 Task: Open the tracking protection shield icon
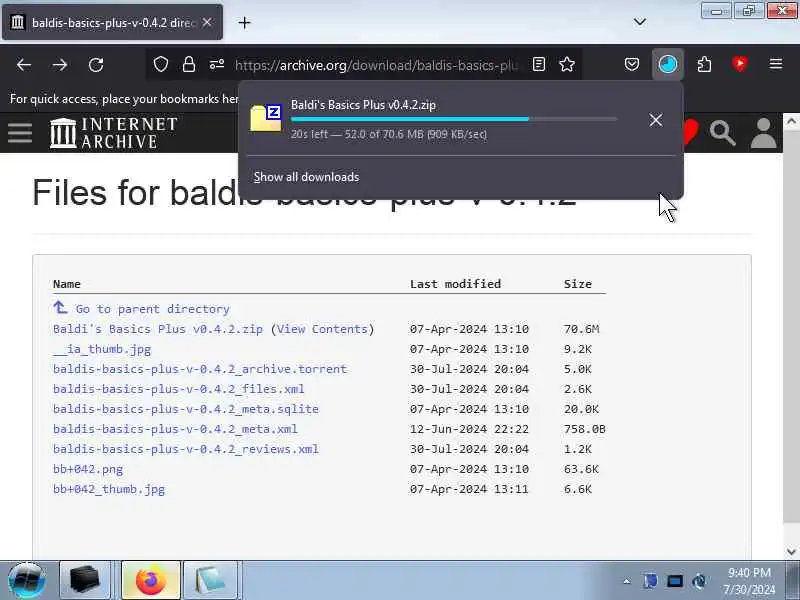tap(161, 64)
